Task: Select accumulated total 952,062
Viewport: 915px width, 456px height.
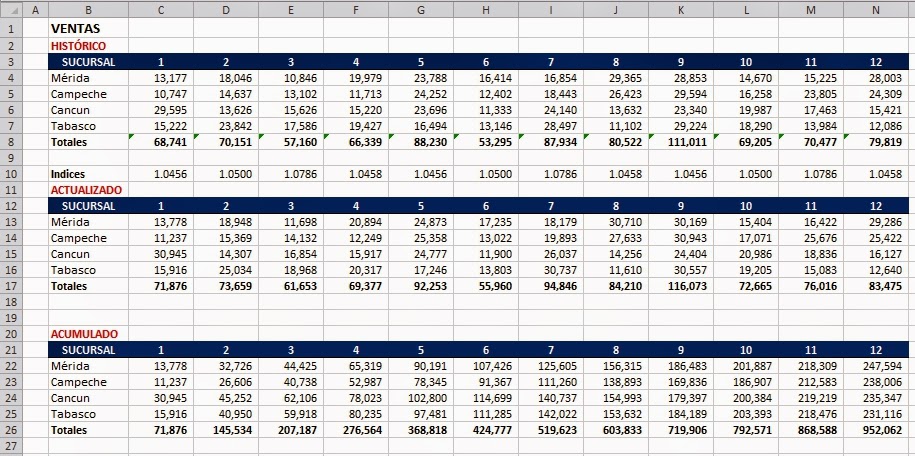Action: point(876,430)
